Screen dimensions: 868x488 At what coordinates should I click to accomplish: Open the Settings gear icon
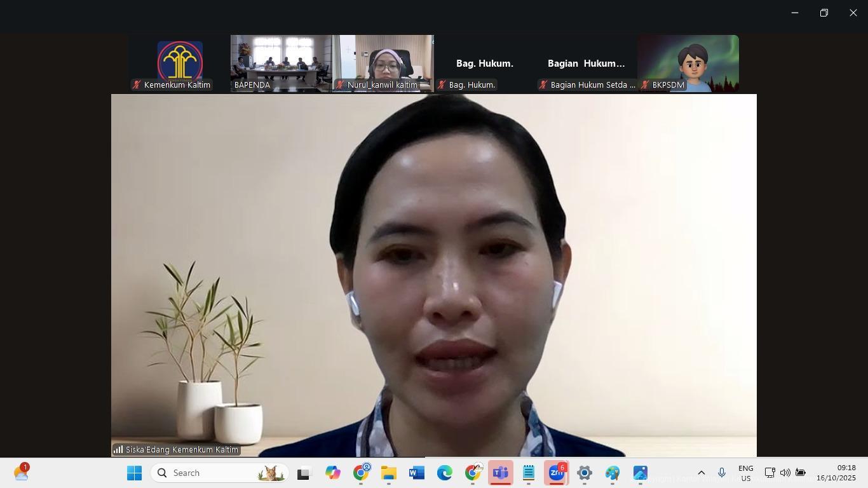tap(585, 473)
